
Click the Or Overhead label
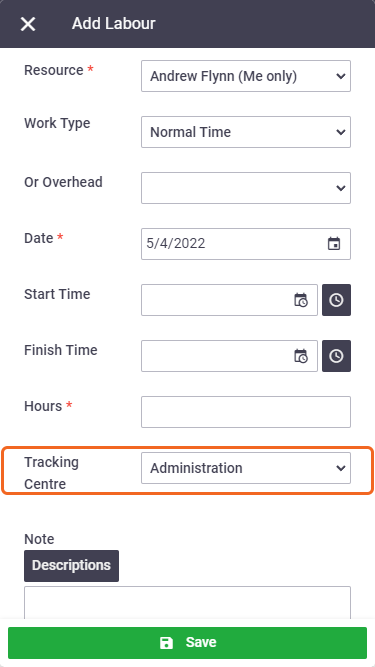pos(63,182)
